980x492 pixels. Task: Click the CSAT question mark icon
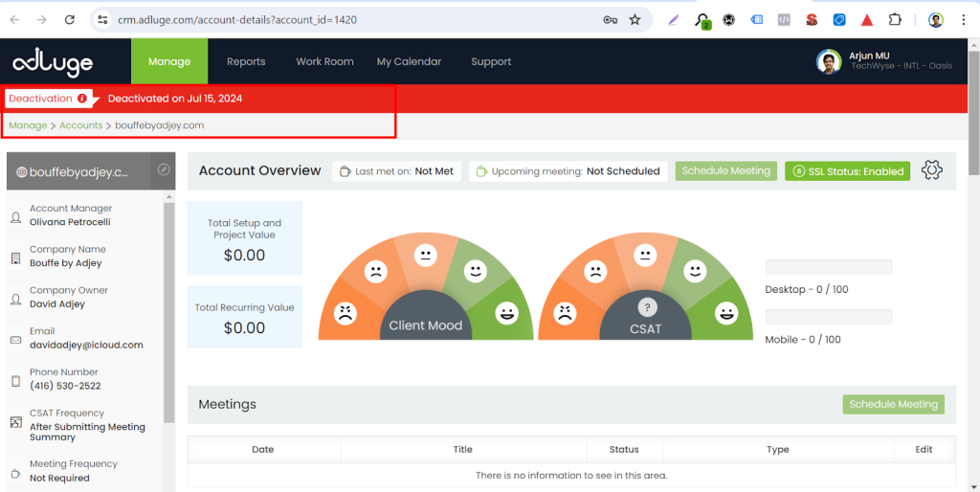[x=647, y=307]
